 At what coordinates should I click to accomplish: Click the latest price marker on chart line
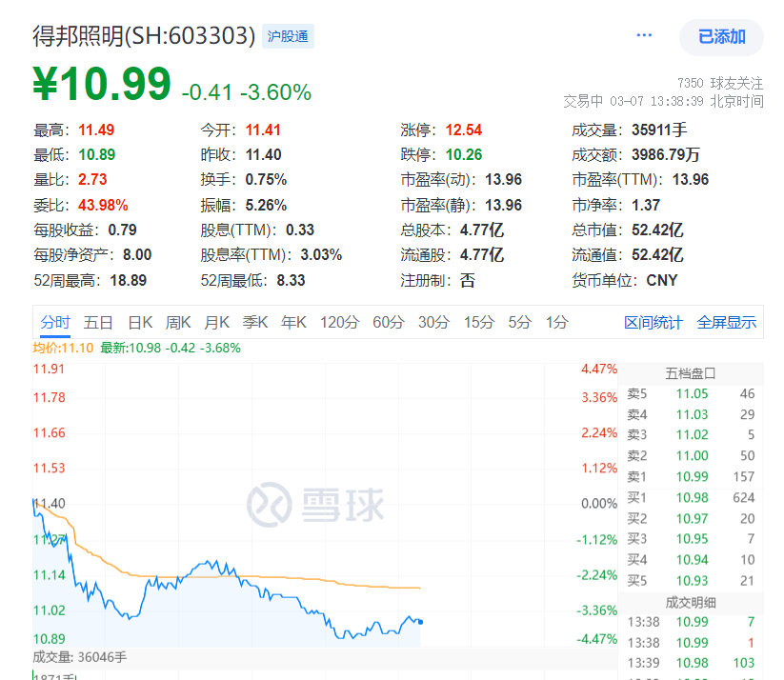pos(420,622)
